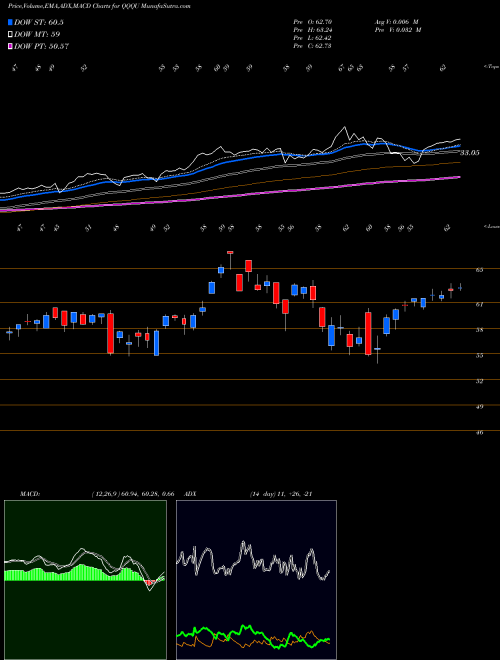The image size is (500, 660).
Task: Click the 'Pre H: 63.24' value
Action: point(312,30)
